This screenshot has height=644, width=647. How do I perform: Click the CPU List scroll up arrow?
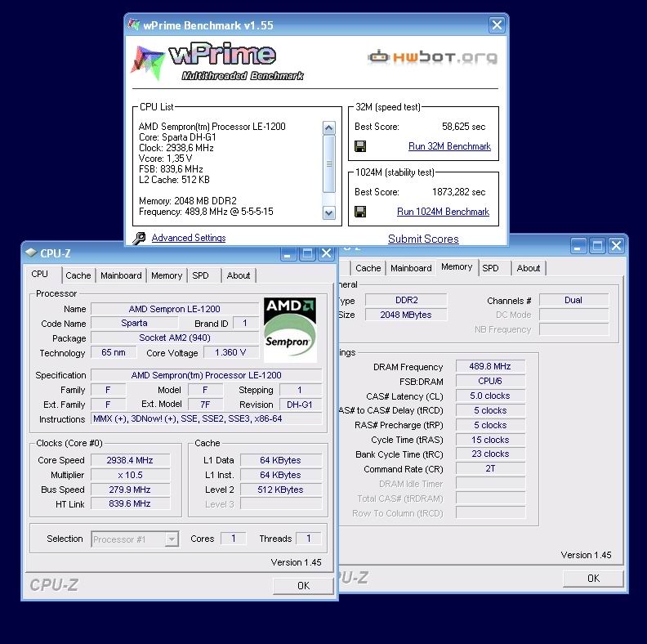pos(329,128)
